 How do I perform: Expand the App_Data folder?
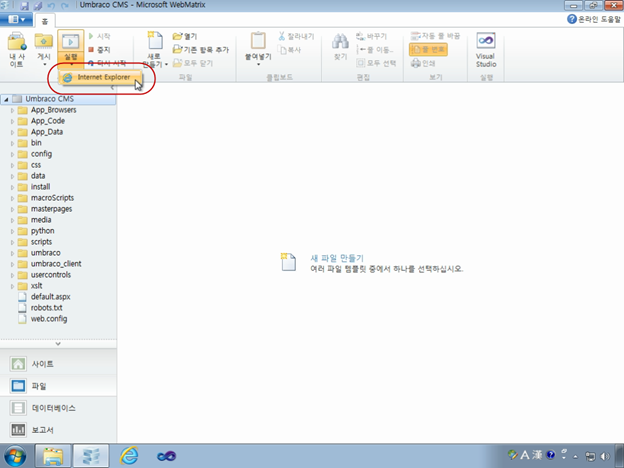pyautogui.click(x=12, y=132)
